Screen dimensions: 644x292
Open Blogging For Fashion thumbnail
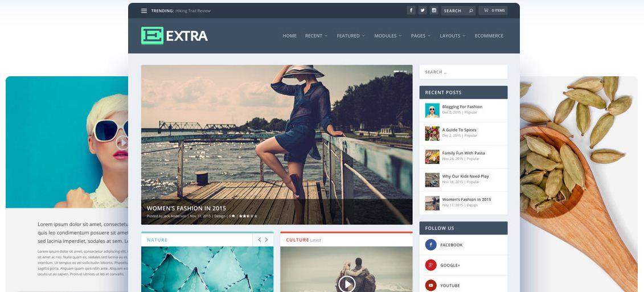(x=432, y=110)
